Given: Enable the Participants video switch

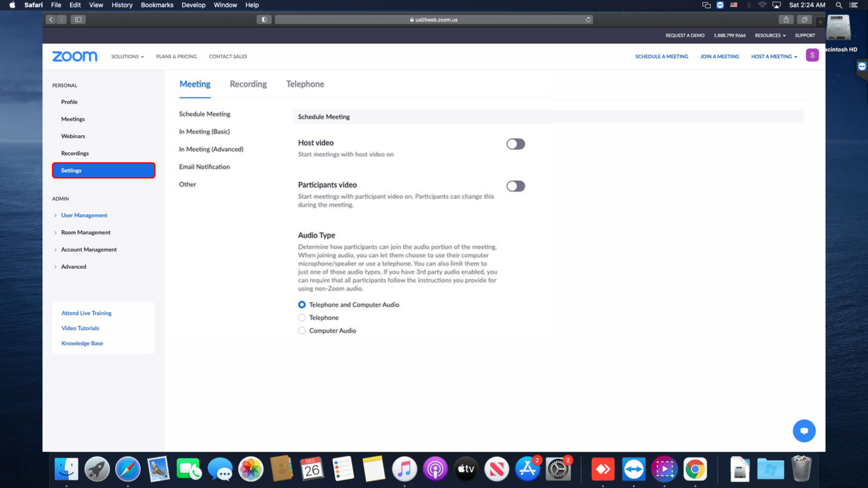Looking at the screenshot, I should tap(515, 186).
